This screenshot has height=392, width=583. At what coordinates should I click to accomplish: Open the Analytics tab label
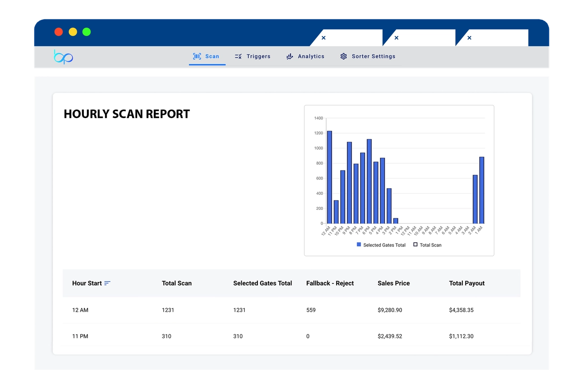[311, 57]
